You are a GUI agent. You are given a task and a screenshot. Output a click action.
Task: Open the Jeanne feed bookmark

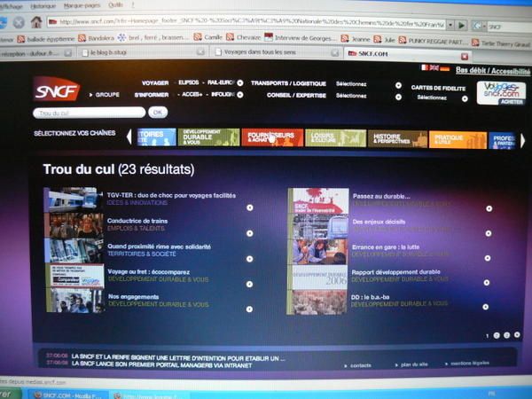click(356, 39)
